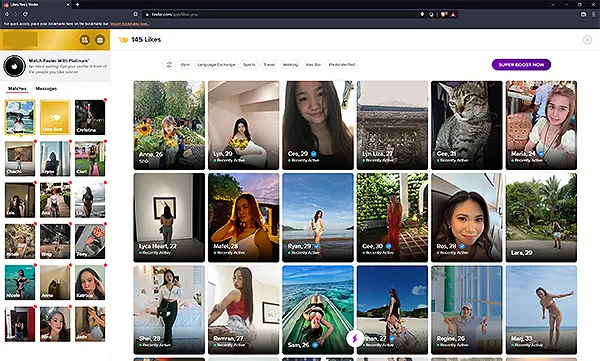Open match thumbnail named Tony
Viewport: 600px width, 361px height.
[x=90, y=241]
